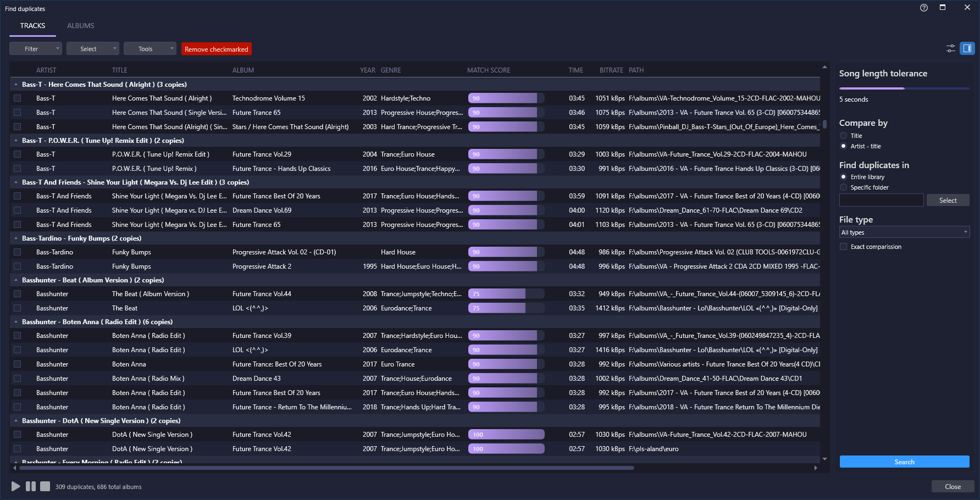Check The Beat LOL album row checkbox
Viewport: 980px width, 500px height.
[x=18, y=308]
